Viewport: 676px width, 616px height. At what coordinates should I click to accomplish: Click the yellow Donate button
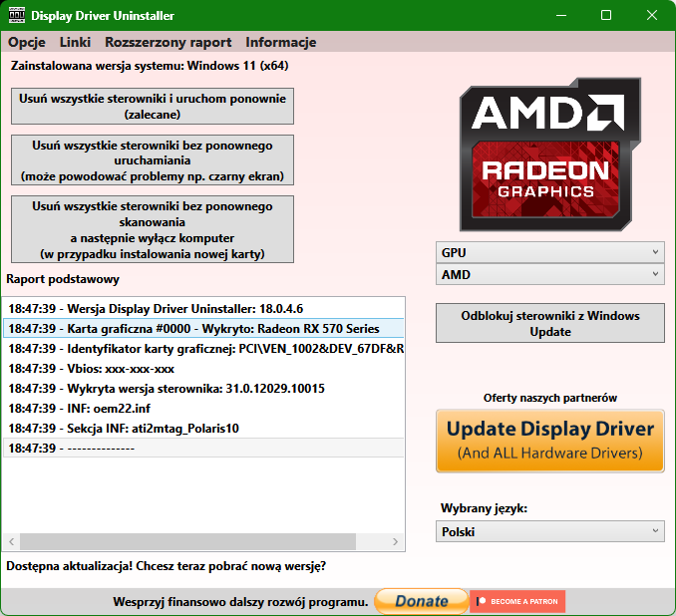pos(421,601)
